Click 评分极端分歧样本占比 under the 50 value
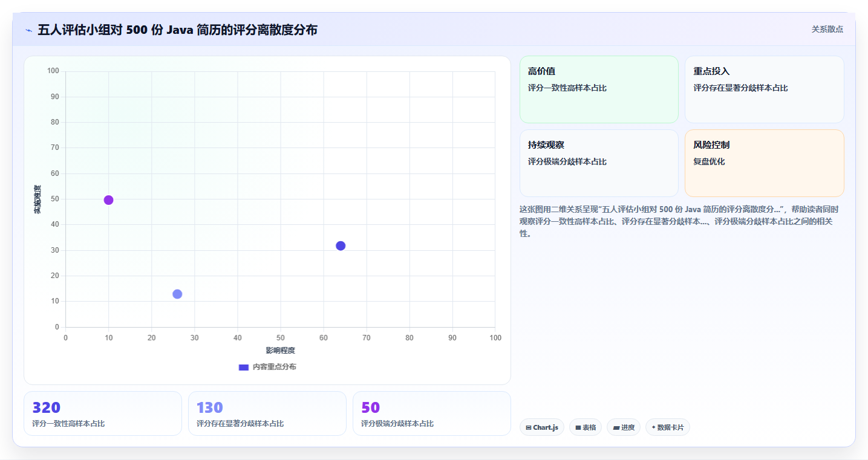The height and width of the screenshot is (460, 868). [x=397, y=424]
